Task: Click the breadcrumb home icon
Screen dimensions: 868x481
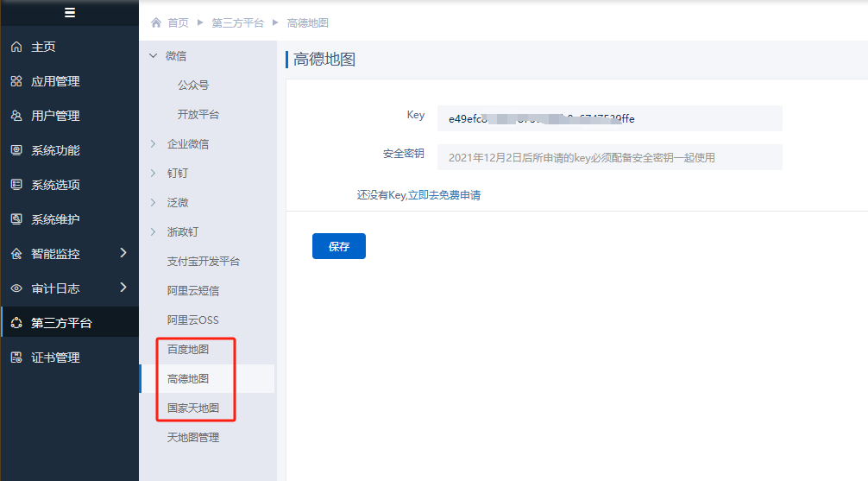Action: coord(156,23)
